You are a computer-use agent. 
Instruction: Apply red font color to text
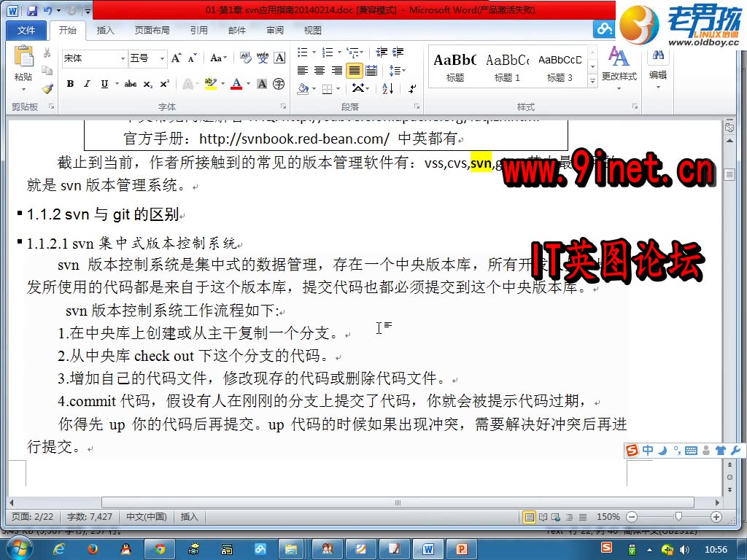236,85
